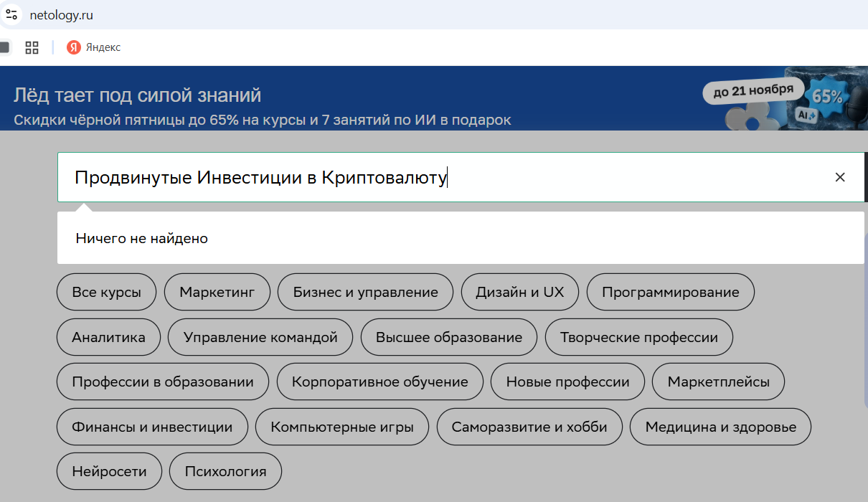
Task: Open the Медицина и здоровье category
Action: click(720, 426)
